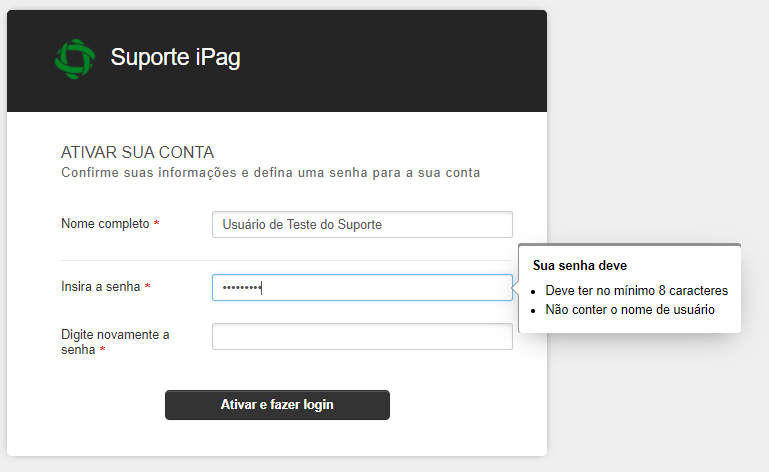This screenshot has width=769, height=472.
Task: Click into the Insira a senha field
Action: click(x=362, y=287)
